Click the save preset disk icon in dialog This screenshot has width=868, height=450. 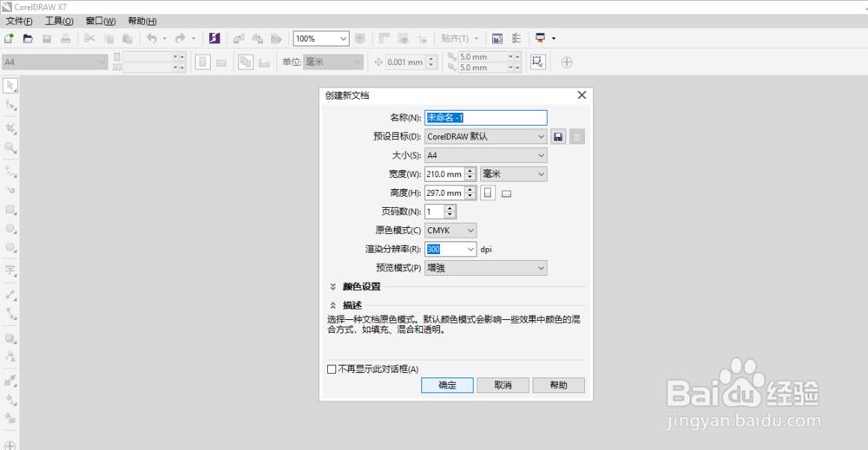pos(558,136)
